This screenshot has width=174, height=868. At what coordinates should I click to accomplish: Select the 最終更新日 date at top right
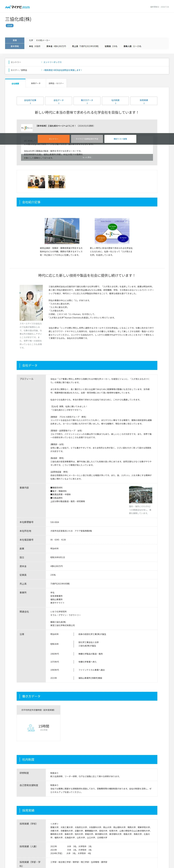(x=159, y=7)
